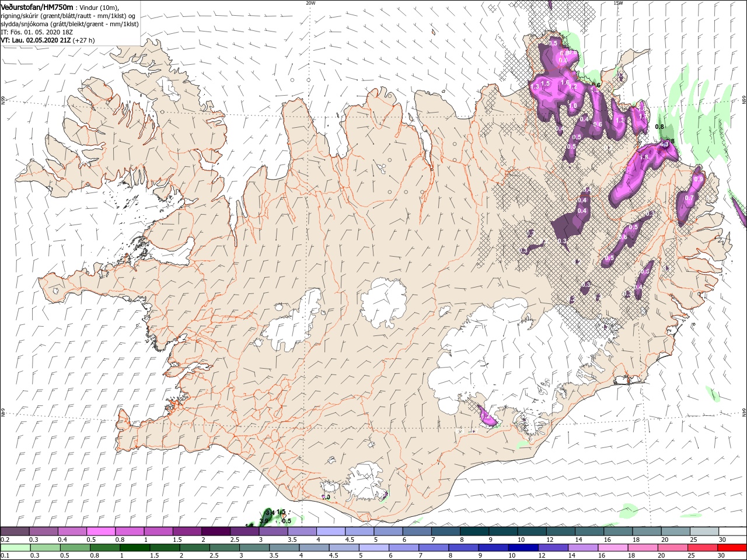
Task: Select the upper-row dark teal swatch labeled 8
Action: click(474, 531)
